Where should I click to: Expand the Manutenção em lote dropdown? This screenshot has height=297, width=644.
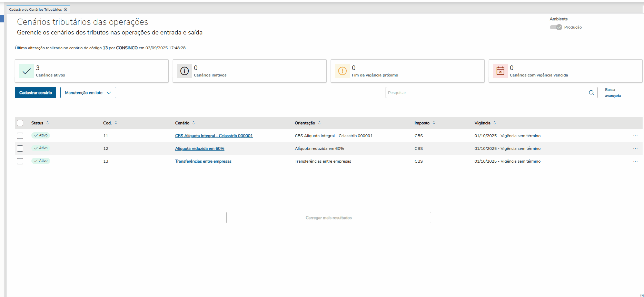point(88,93)
